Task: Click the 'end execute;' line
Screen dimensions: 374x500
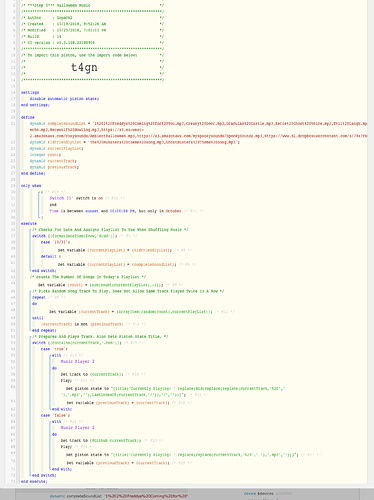Action: (x=34, y=482)
